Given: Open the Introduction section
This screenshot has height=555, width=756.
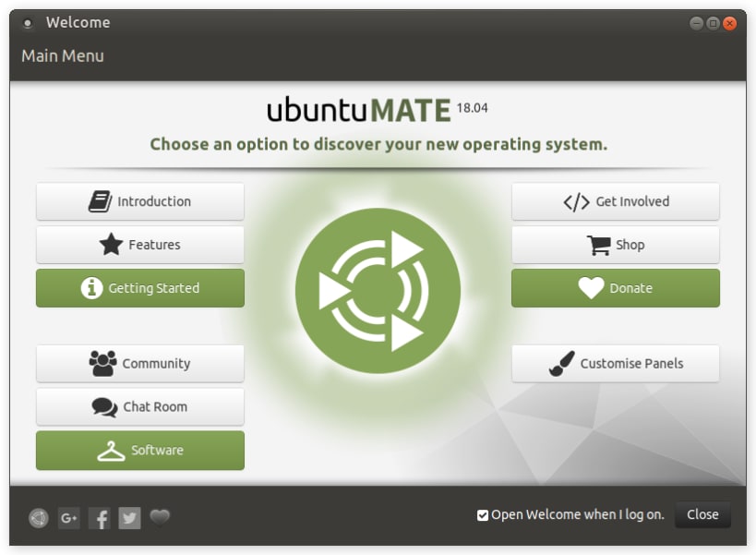Looking at the screenshot, I should 139,201.
